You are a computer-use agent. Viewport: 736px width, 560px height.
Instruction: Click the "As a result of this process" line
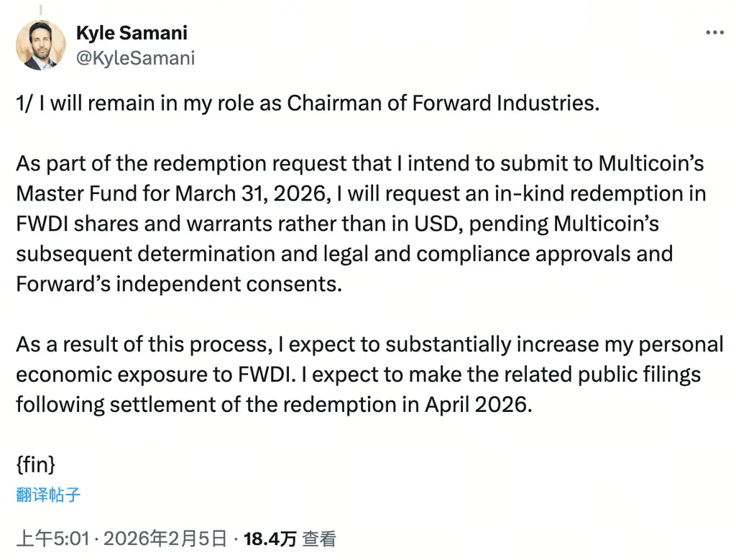coord(140,344)
